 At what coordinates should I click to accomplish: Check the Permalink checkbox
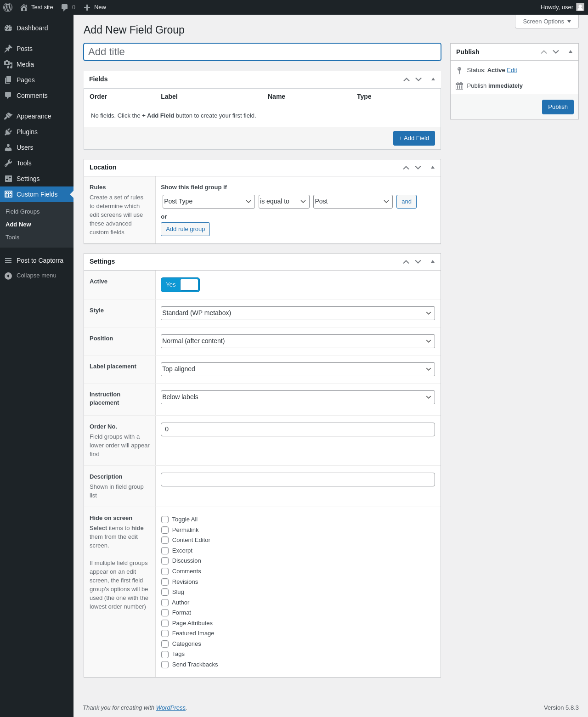[165, 530]
